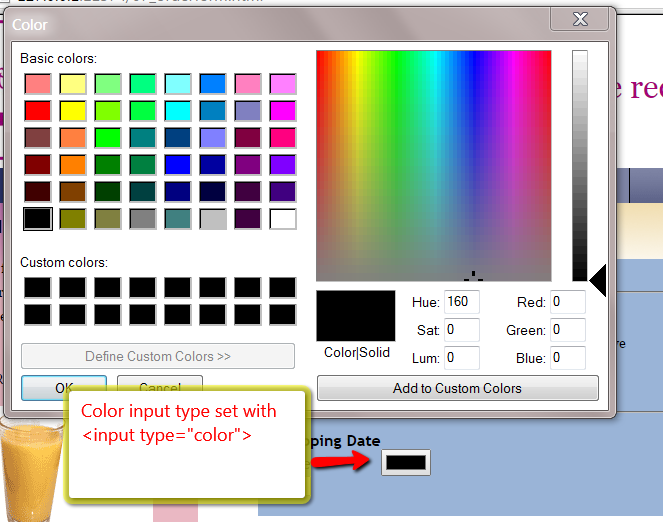Image resolution: width=663 pixels, height=522 pixels.
Task: Focus the Lum value field
Action: (x=462, y=357)
